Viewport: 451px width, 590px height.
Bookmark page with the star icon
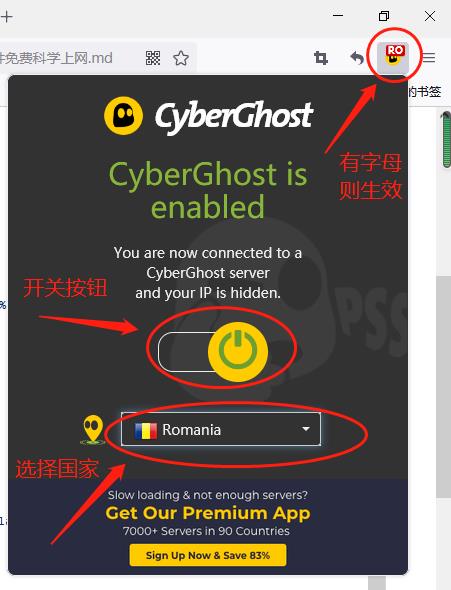click(181, 58)
